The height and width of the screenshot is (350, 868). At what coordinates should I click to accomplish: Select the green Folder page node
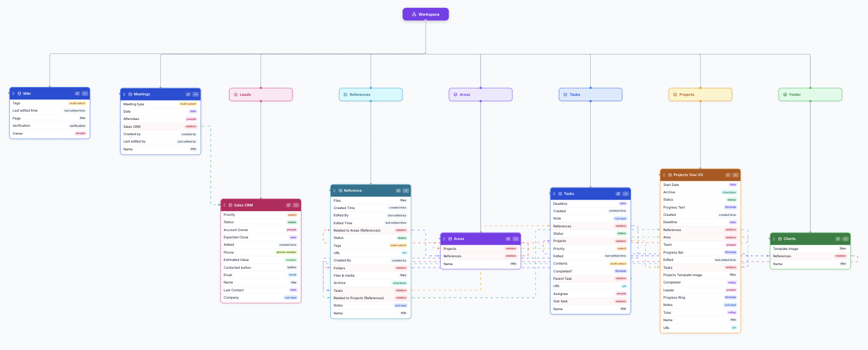(x=810, y=95)
